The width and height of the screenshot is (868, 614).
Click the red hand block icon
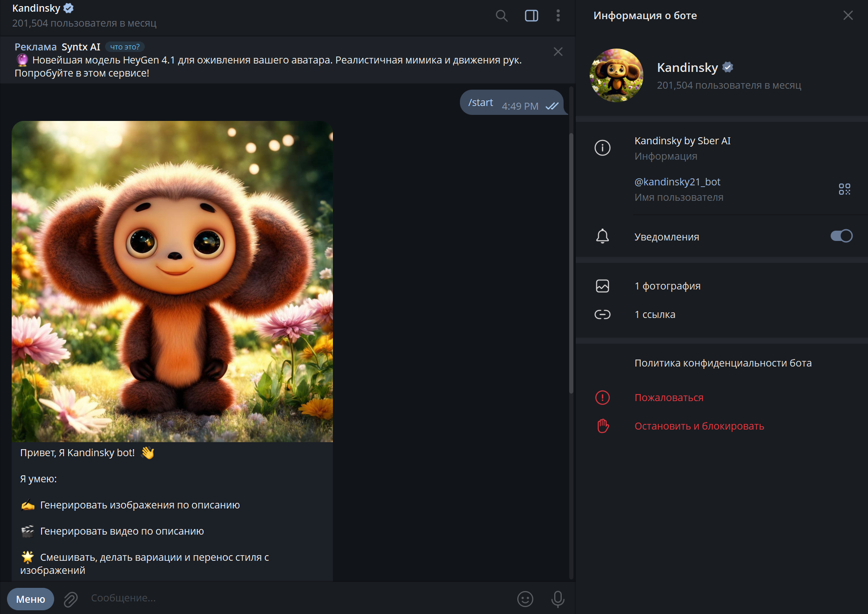point(603,426)
